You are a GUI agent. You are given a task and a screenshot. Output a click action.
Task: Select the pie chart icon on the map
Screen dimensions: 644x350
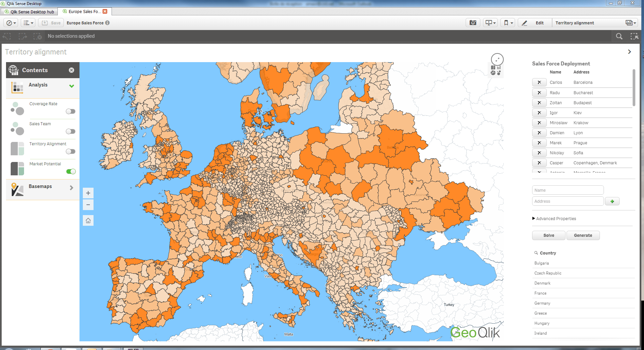click(493, 73)
